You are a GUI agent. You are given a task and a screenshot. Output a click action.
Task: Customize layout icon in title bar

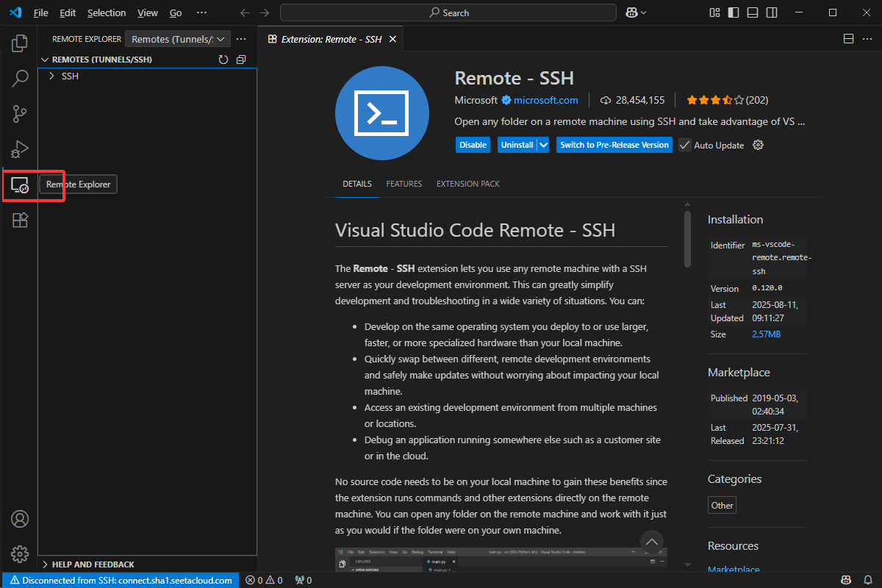coord(715,12)
